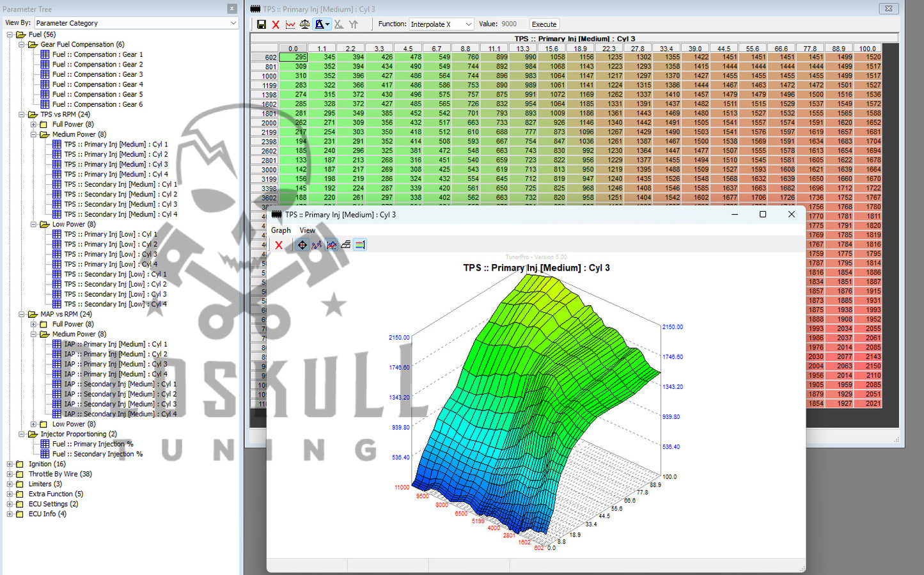Click the data points marker icon in graph toolbar
Screen dimensions: 924x575
pyautogui.click(x=317, y=245)
